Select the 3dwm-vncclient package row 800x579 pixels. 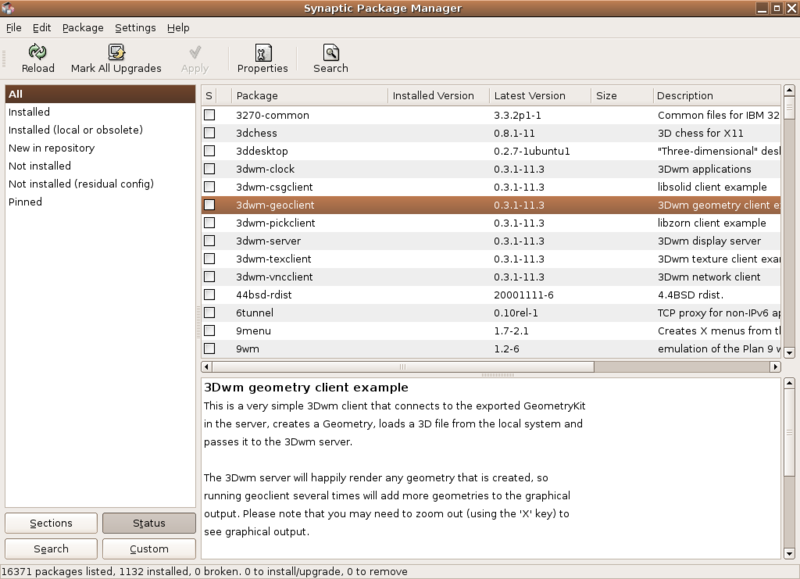pyautogui.click(x=491, y=276)
